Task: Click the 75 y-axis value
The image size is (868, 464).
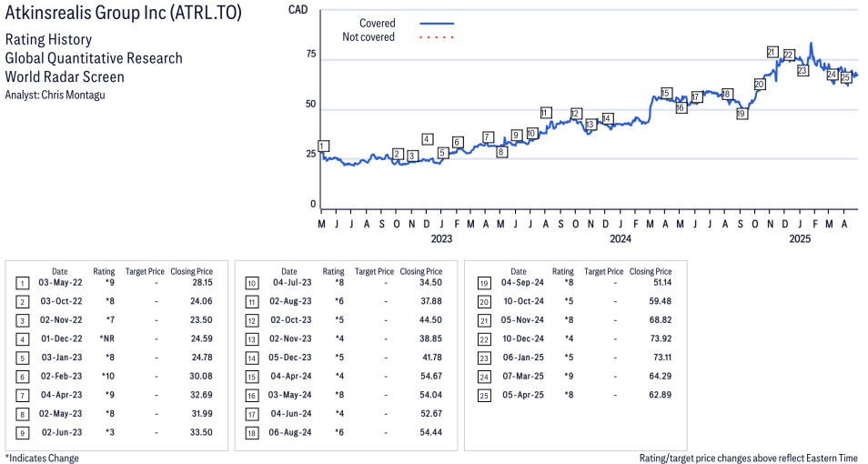Action: tap(311, 54)
